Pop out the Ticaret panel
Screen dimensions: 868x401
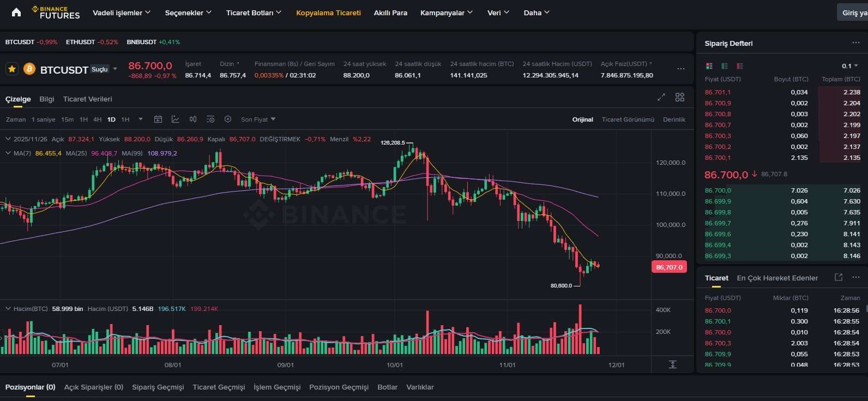click(x=839, y=277)
